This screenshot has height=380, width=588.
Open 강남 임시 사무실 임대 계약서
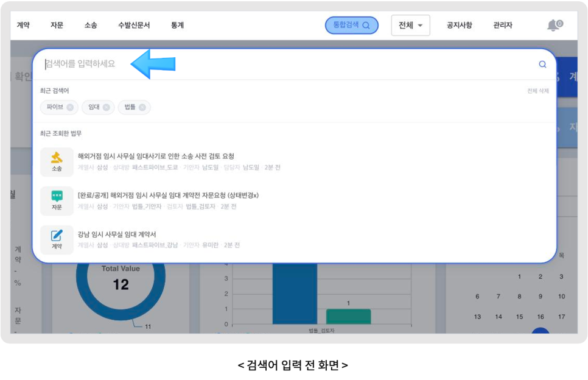117,234
